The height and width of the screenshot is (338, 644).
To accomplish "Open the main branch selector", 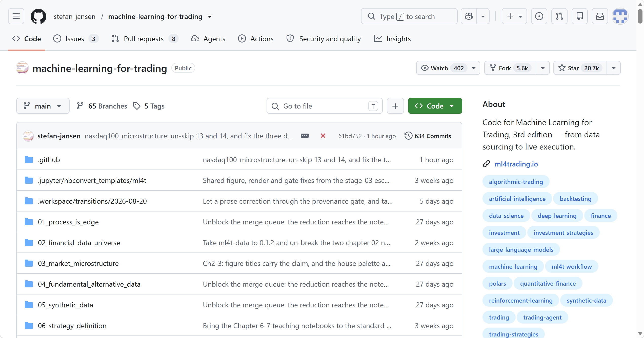I will coord(43,106).
